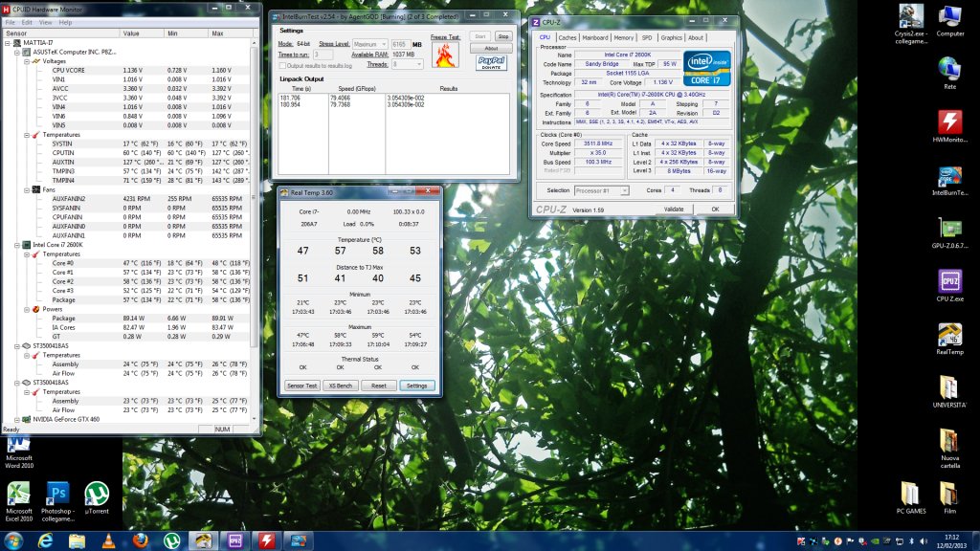Open the Help menu in HWMonitor
This screenshot has height=551, width=980.
point(66,23)
